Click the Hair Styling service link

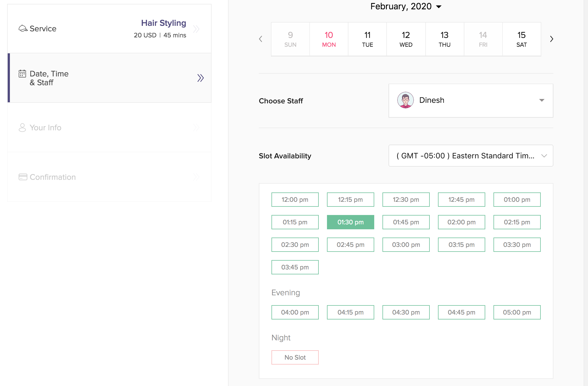click(x=163, y=23)
